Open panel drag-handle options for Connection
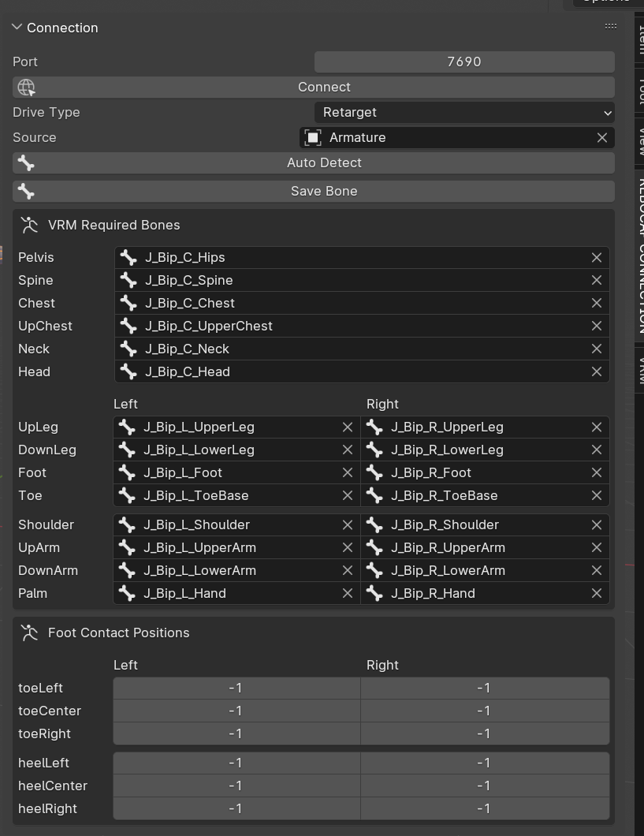Screen dimensions: 644x836 (610, 27)
